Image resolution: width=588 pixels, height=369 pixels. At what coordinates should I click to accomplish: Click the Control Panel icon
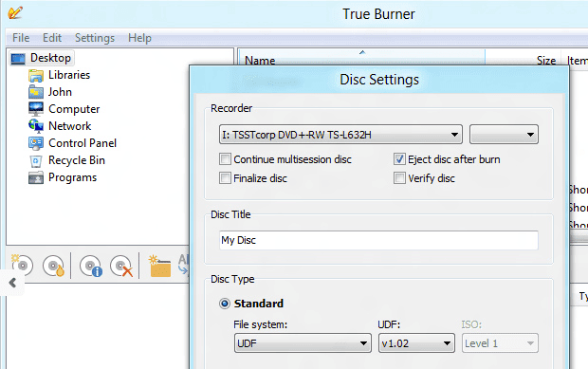point(36,143)
